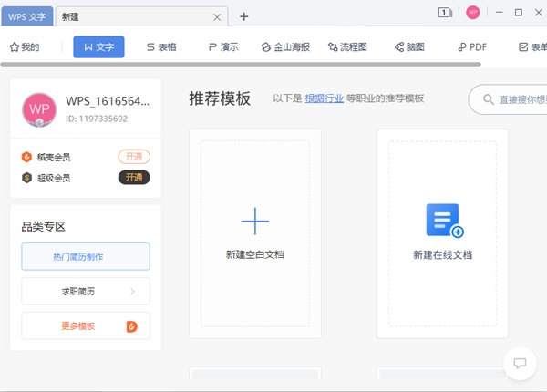Activate 超级会员 with the black 开通 button
This screenshot has width=547, height=392.
tap(134, 178)
